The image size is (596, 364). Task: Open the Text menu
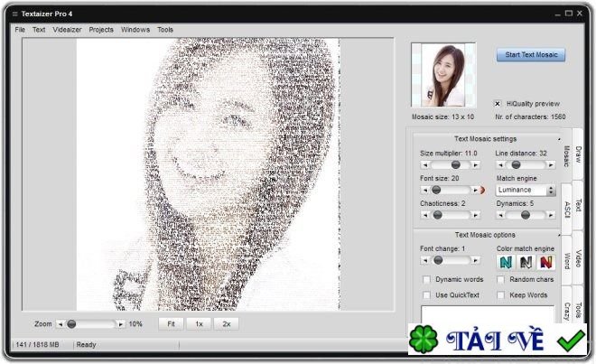[39, 30]
